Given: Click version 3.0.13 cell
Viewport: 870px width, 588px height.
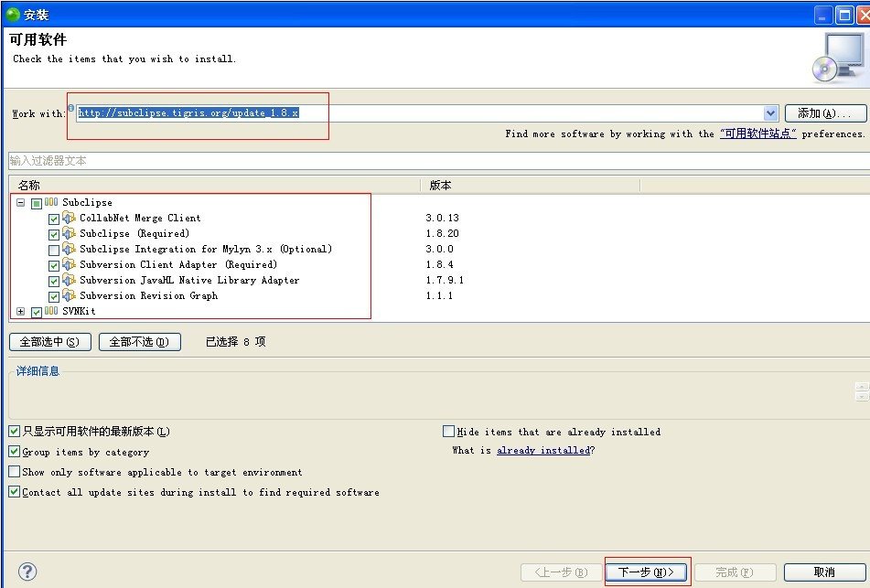Looking at the screenshot, I should coord(442,218).
